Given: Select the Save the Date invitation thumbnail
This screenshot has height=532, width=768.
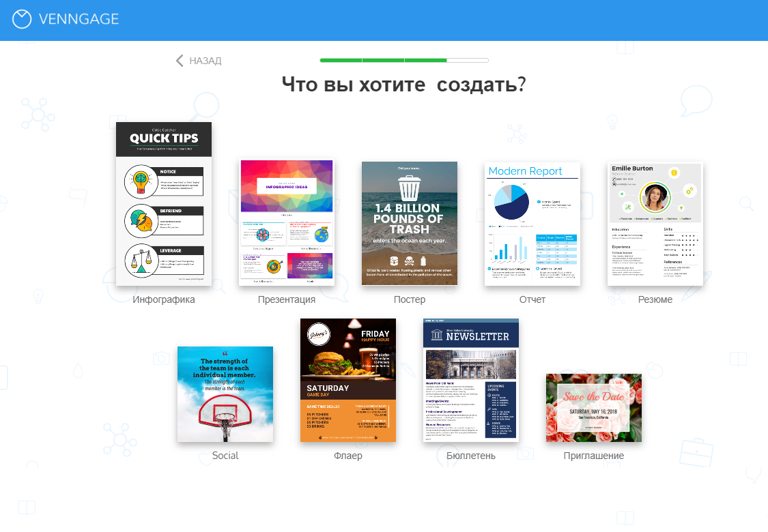Looking at the screenshot, I should pos(594,408).
